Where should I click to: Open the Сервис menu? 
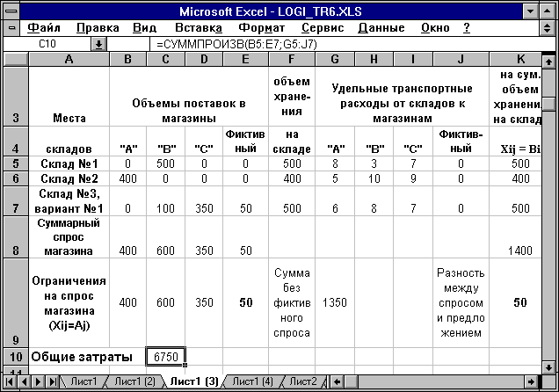(323, 28)
